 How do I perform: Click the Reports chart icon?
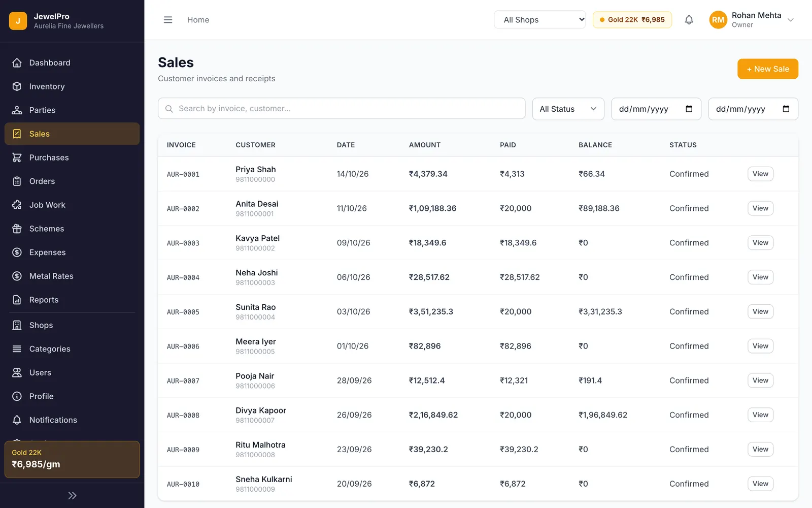17,300
